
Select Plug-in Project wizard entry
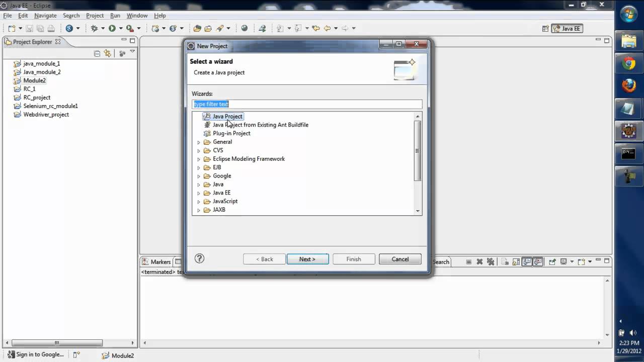pos(231,133)
